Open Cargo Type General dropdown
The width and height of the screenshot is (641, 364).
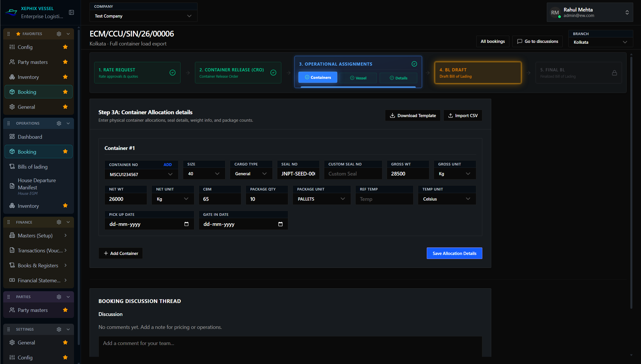pos(251,174)
